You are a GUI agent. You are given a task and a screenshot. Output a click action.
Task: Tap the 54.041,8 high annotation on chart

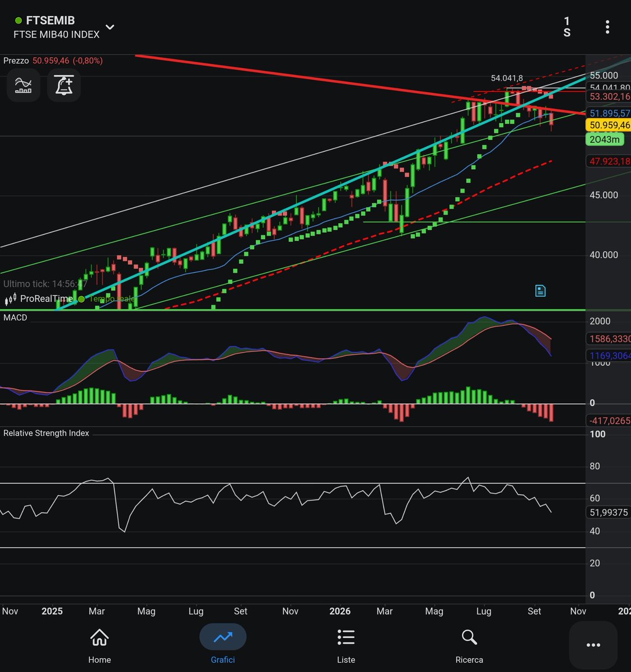pos(507,78)
